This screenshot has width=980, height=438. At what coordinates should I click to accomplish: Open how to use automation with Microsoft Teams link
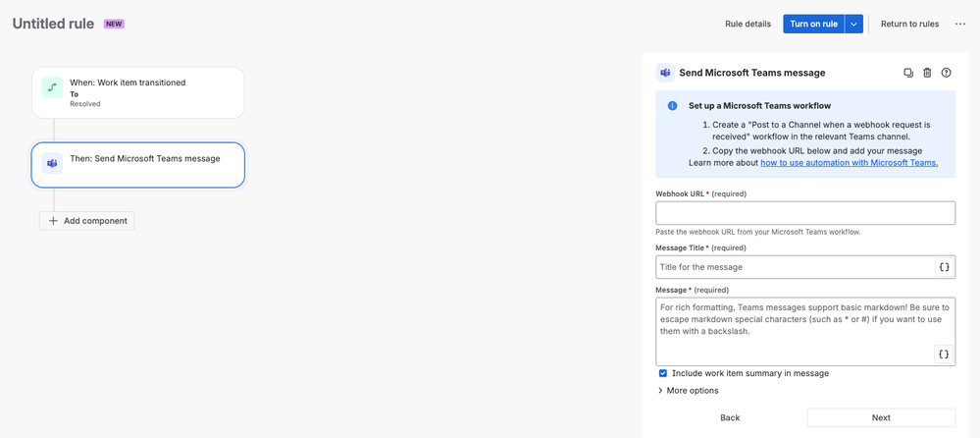850,163
